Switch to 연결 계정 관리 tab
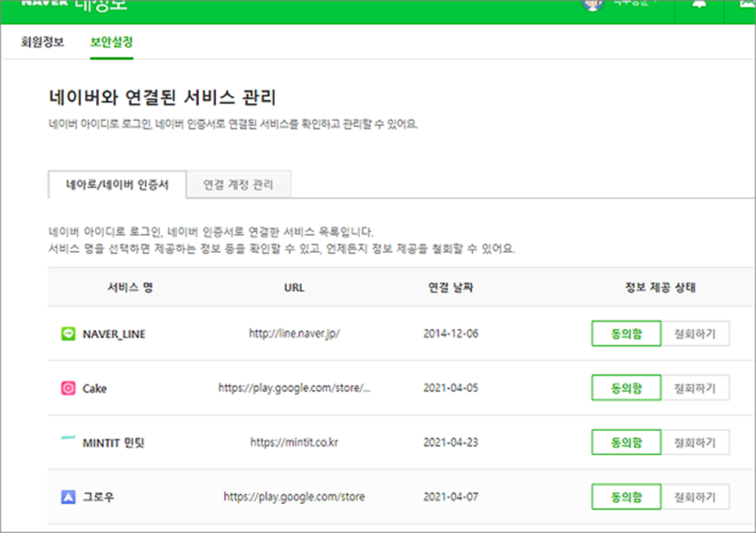Image resolution: width=756 pixels, height=533 pixels. (x=238, y=185)
